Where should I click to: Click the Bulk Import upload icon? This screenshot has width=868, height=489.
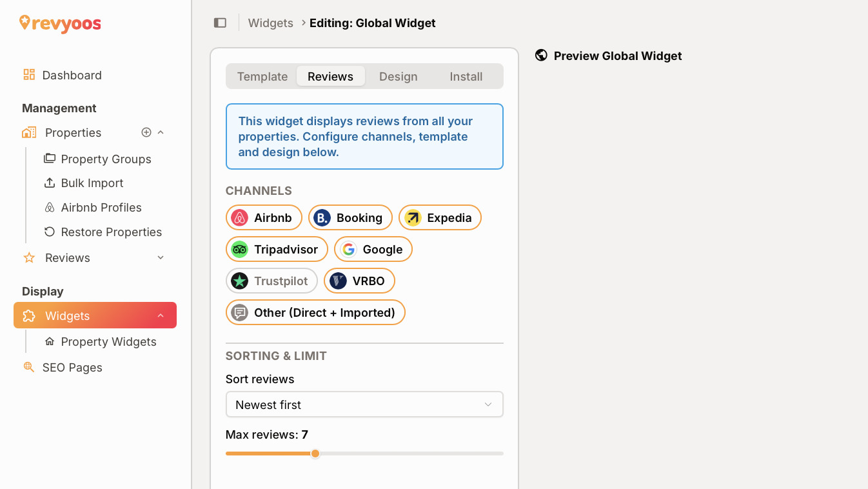click(50, 183)
